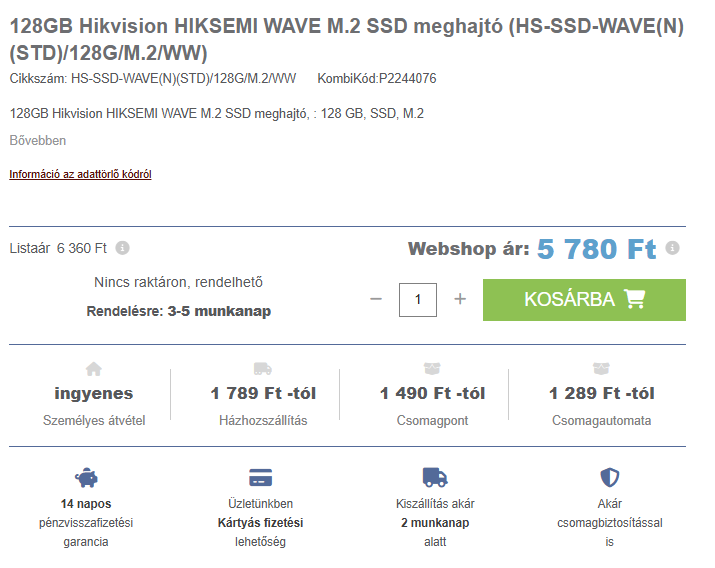
Task: Click the shield insurance icon
Action: pyautogui.click(x=610, y=477)
